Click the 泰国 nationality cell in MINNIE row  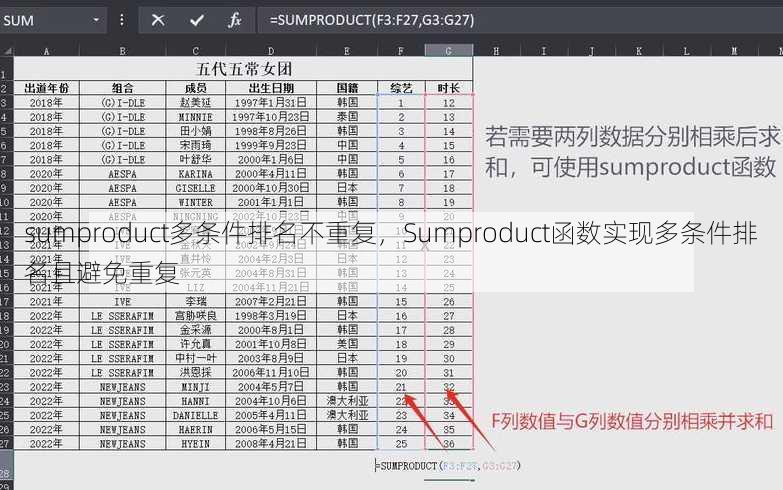pos(347,117)
